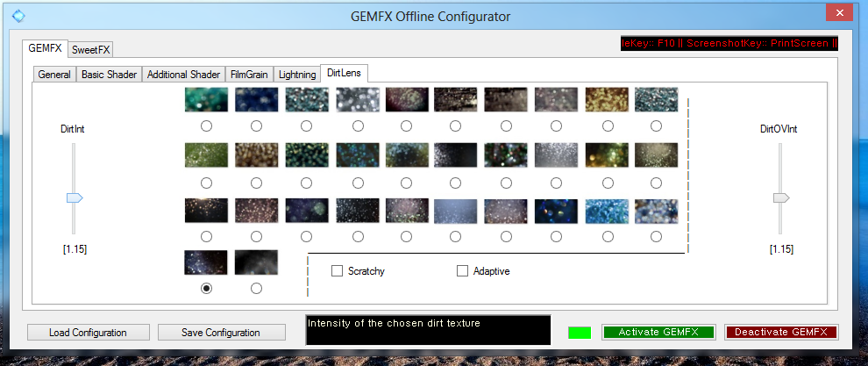The image size is (868, 366).
Task: Pick the green speckled texture starting second row
Action: [207, 155]
